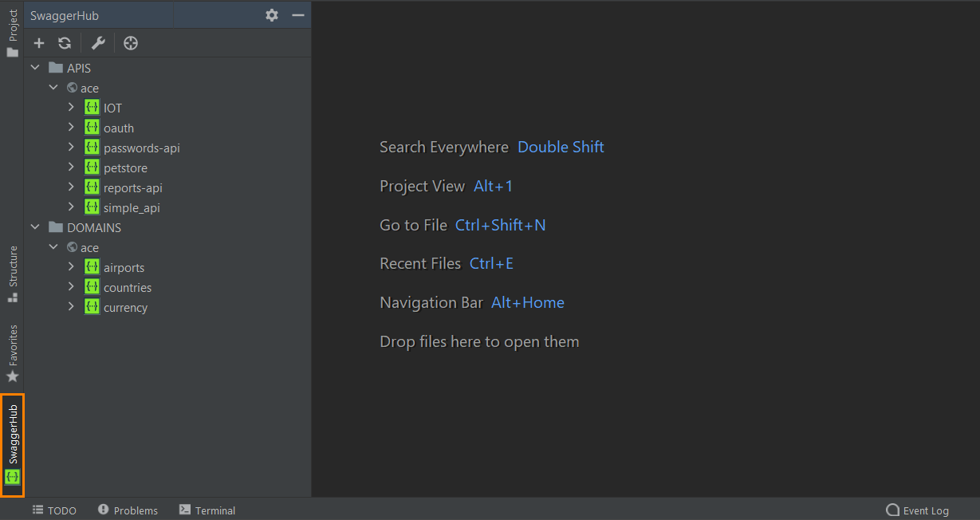Expand the petstore API node
Viewport: 980px width, 520px height.
[72, 167]
